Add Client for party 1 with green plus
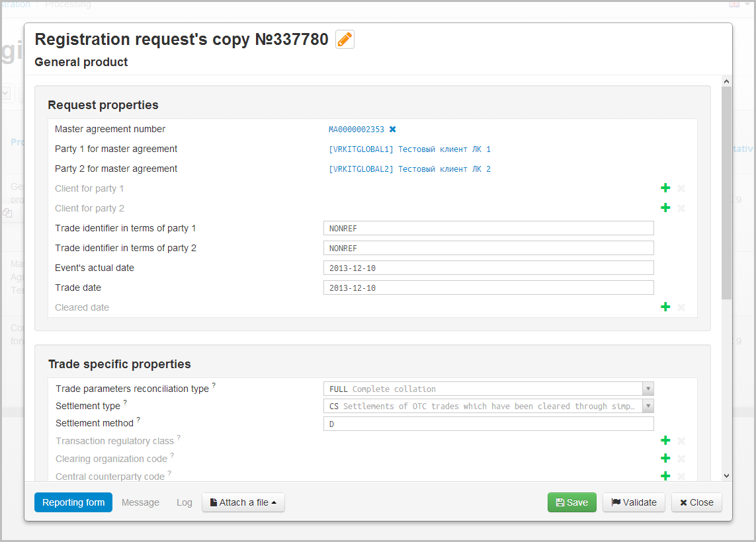Image resolution: width=756 pixels, height=542 pixels. point(665,188)
